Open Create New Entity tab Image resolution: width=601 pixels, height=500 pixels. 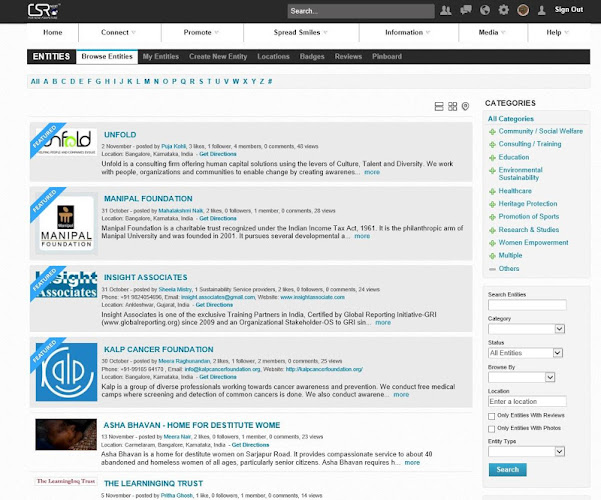[x=218, y=57]
